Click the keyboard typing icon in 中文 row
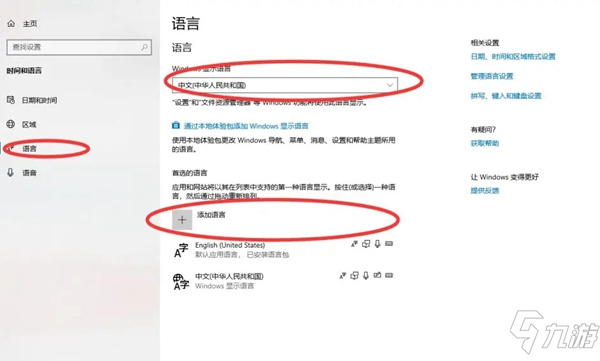Screen dimensions: 600x361 [389, 275]
